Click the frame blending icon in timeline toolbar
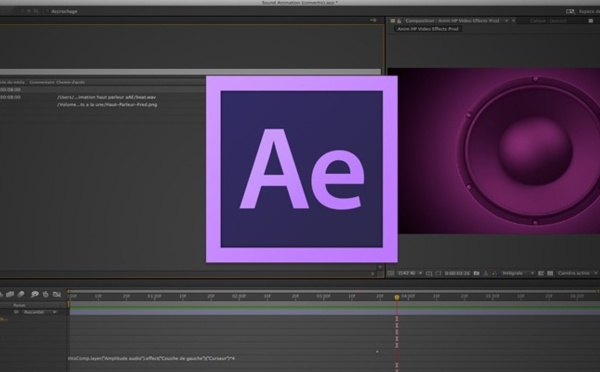The height and width of the screenshot is (372, 600). pyautogui.click(x=10, y=294)
